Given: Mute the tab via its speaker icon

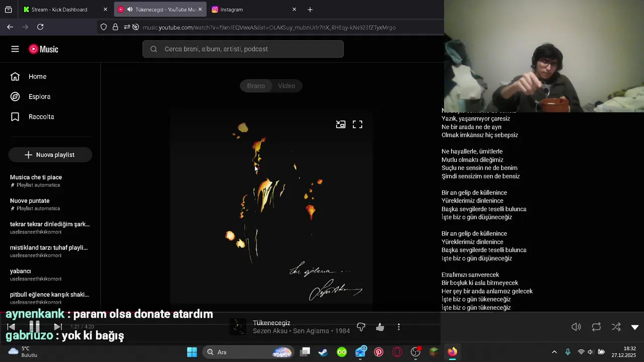Looking at the screenshot, I should pyautogui.click(x=130, y=10).
